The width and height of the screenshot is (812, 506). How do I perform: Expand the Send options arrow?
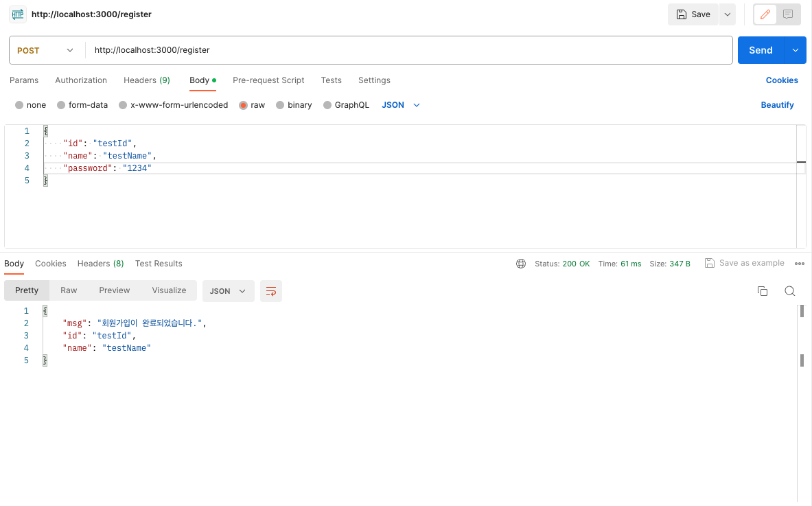pyautogui.click(x=796, y=50)
